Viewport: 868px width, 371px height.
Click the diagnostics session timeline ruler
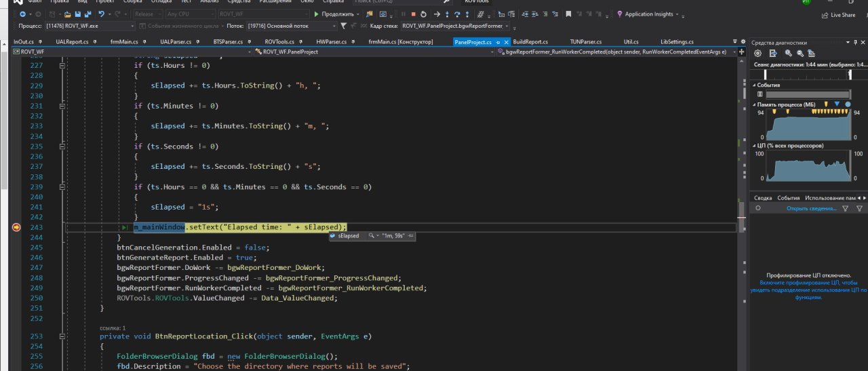pyautogui.click(x=807, y=75)
